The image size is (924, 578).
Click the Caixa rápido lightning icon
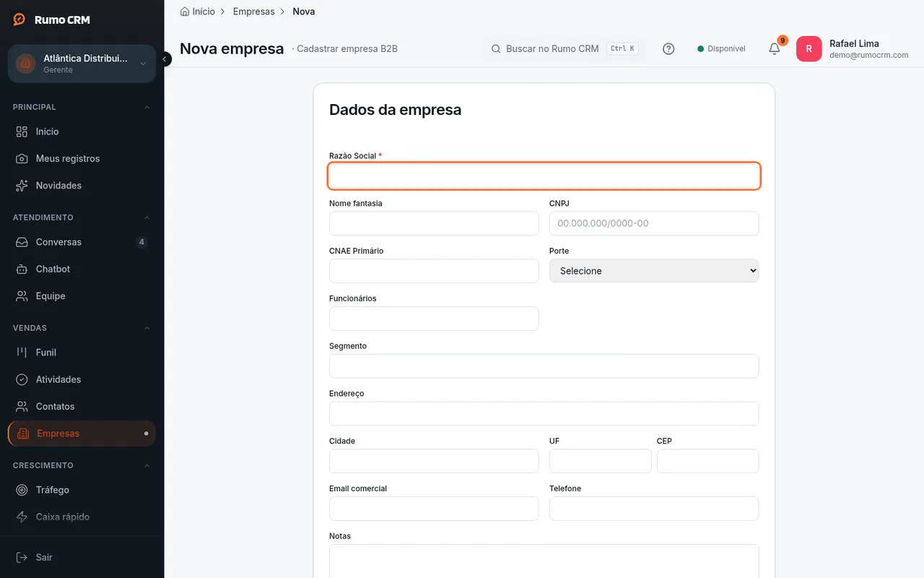[22, 517]
